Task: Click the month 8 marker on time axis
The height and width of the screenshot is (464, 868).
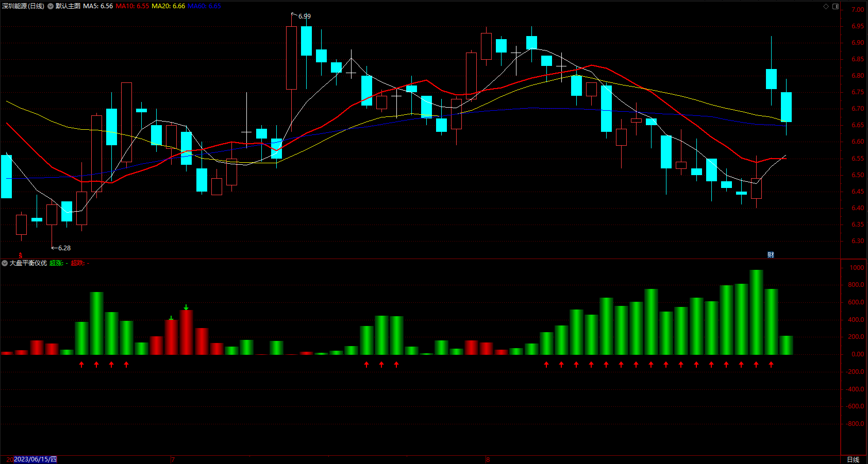Action: pos(488,460)
